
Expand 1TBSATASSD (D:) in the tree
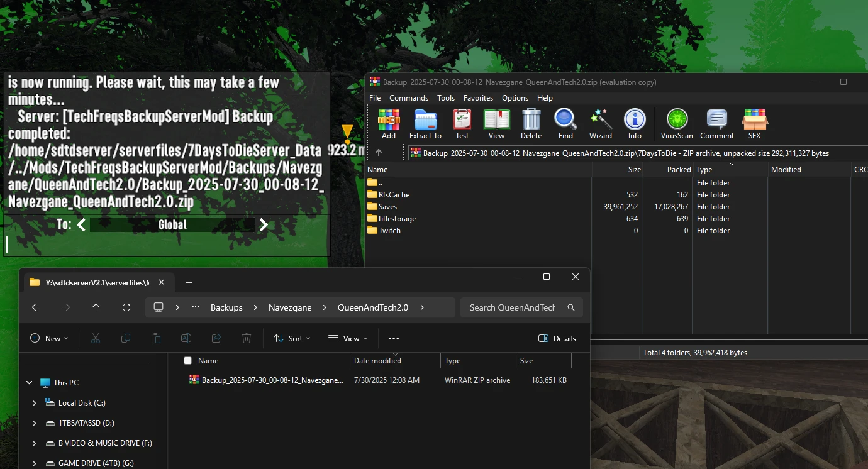(x=34, y=423)
